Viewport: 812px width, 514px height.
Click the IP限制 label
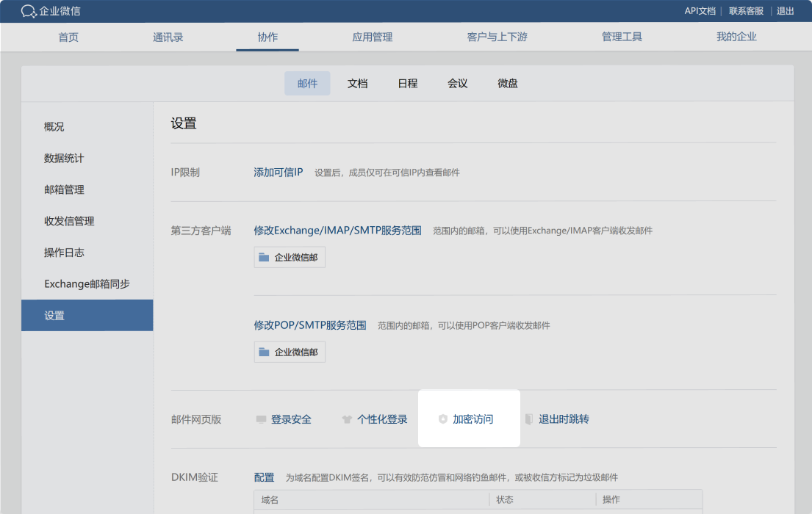185,173
